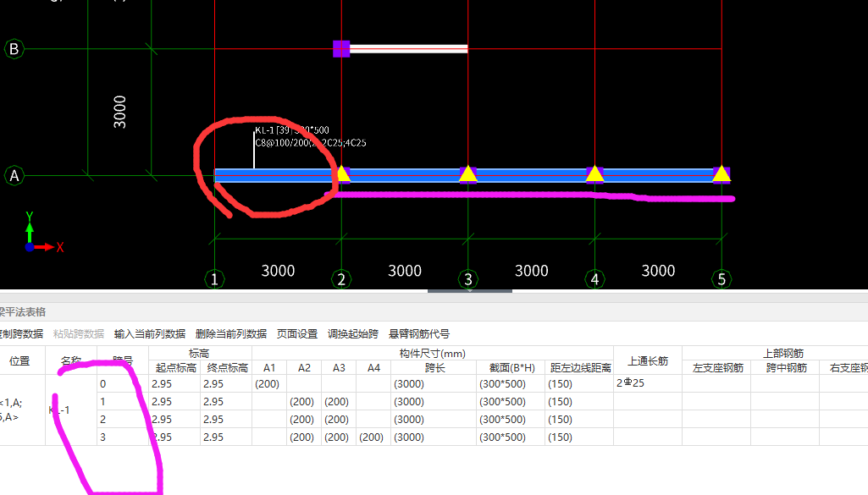Viewport: 868px width, 495px height.
Task: Click the vertical 3000 dimension label
Action: coord(119,112)
